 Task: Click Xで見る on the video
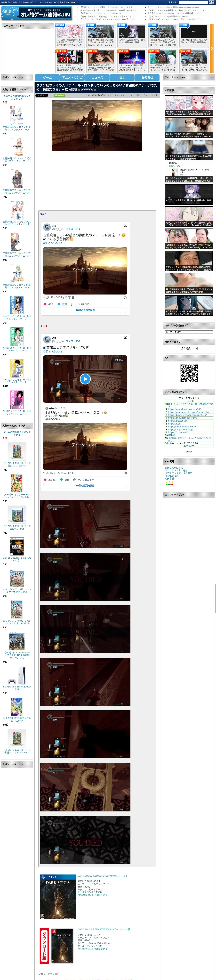tap(119, 360)
